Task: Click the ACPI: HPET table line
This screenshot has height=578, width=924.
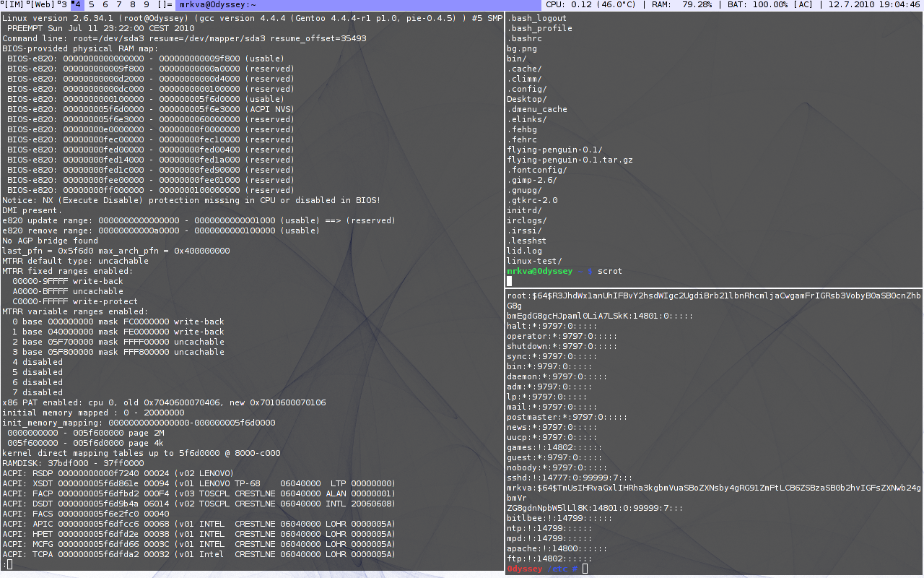Action: pos(199,534)
